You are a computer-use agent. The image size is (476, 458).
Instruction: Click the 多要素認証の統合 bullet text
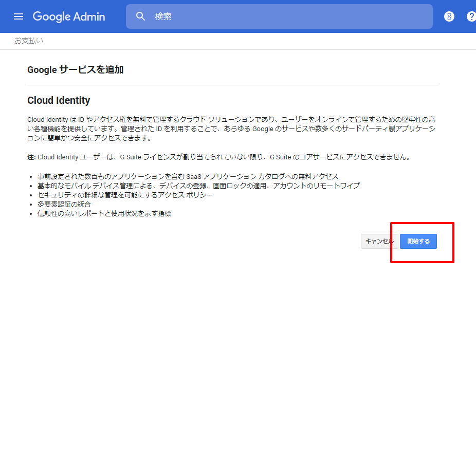(64, 204)
